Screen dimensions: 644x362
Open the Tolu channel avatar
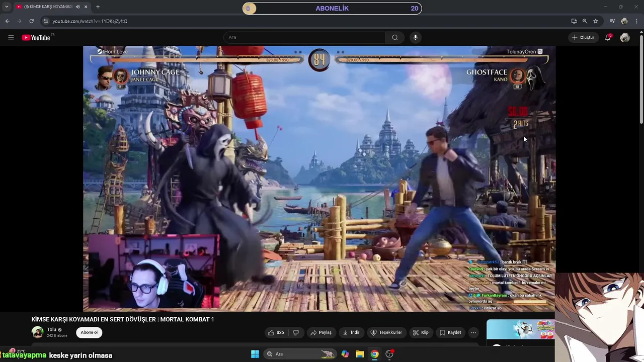(x=37, y=332)
